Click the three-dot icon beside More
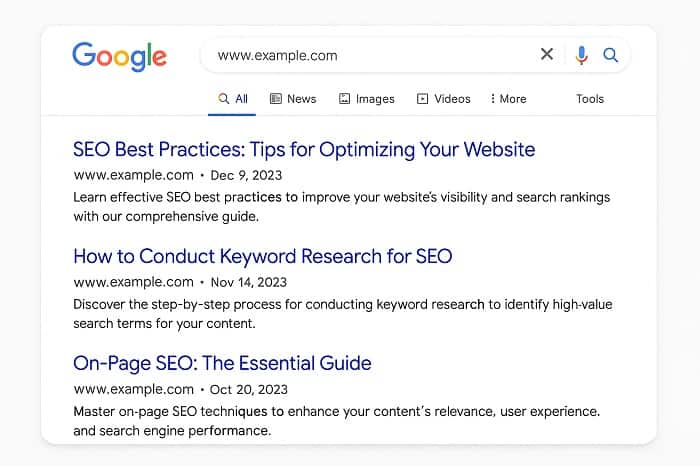The height and width of the screenshot is (466, 700). [x=493, y=99]
